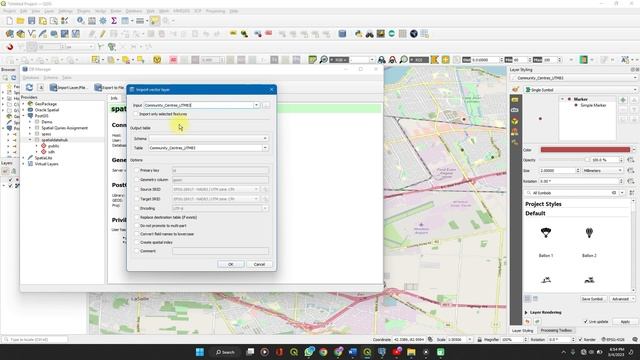Click the refresh icon in DB Manager toolbar
The image size is (640, 360).
(29, 87)
